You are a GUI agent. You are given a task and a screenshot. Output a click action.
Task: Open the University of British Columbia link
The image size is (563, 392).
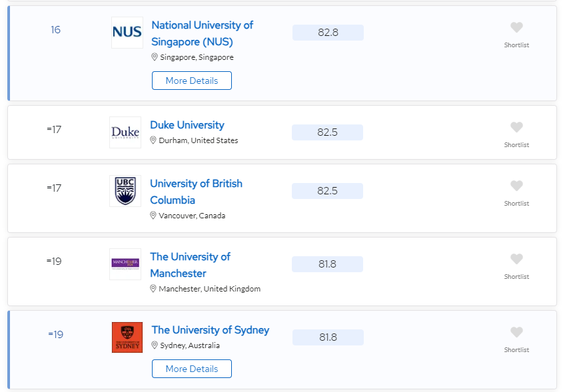pos(196,192)
